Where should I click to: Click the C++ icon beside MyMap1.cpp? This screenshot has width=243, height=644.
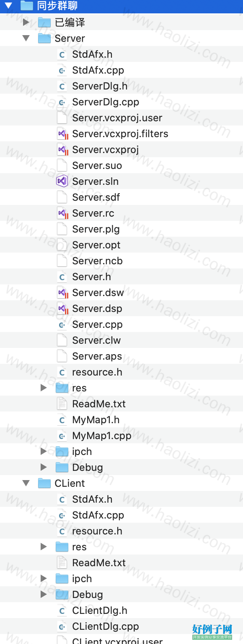[x=62, y=436]
